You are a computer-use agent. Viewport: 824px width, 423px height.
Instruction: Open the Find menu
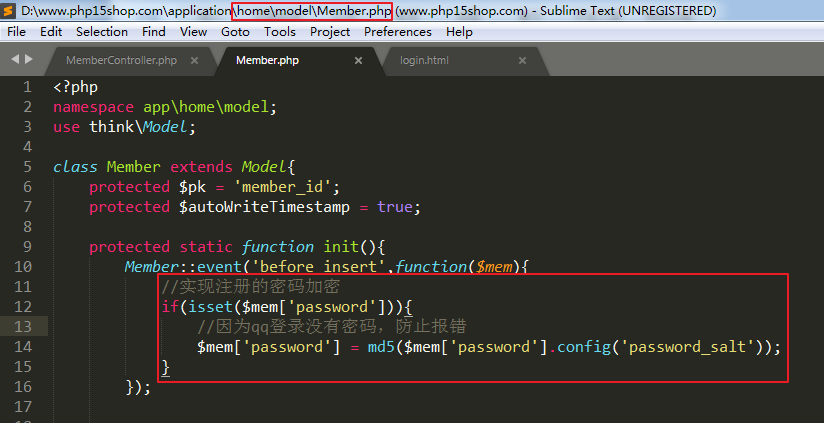154,32
